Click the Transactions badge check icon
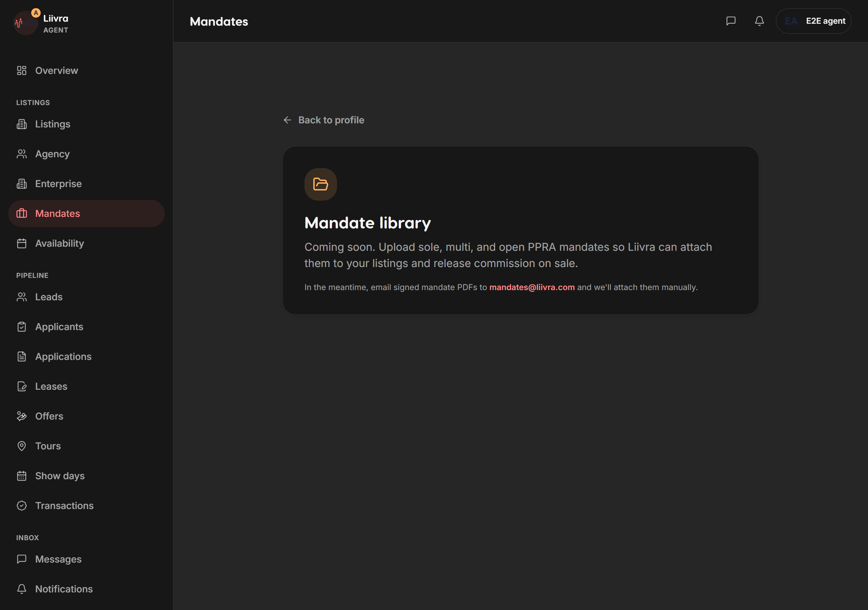Image resolution: width=868 pixels, height=610 pixels. (22, 506)
